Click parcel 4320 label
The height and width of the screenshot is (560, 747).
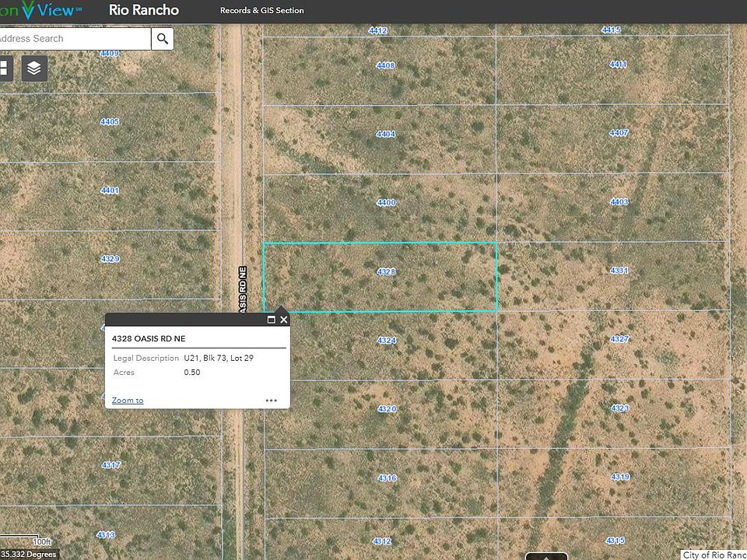[387, 409]
